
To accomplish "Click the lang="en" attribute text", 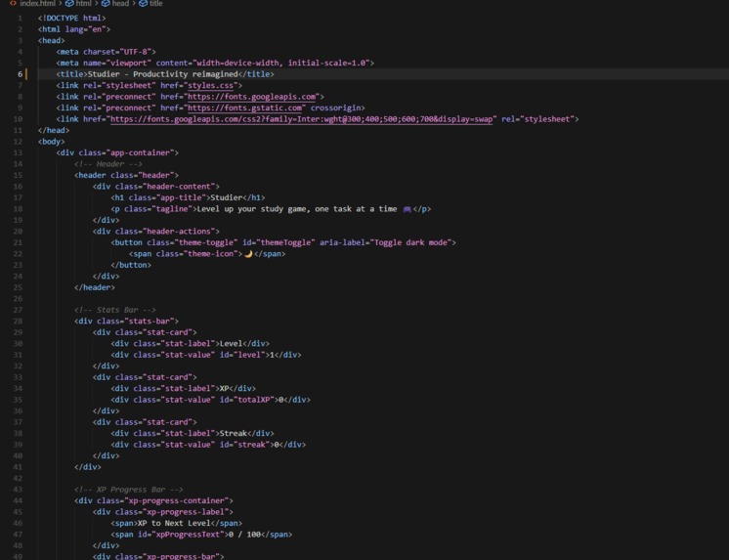I will [x=85, y=29].
